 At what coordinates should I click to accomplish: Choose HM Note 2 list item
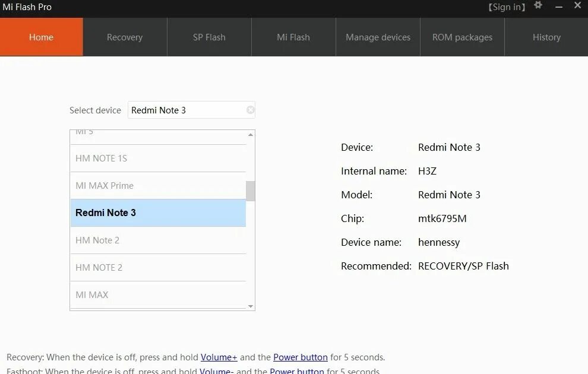point(158,240)
